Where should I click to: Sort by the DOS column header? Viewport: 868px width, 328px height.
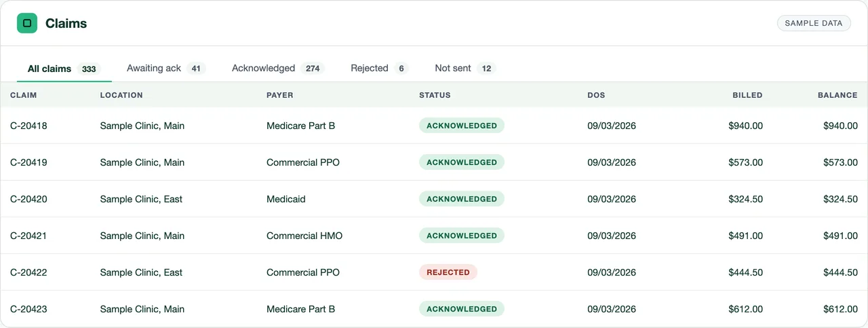point(596,95)
